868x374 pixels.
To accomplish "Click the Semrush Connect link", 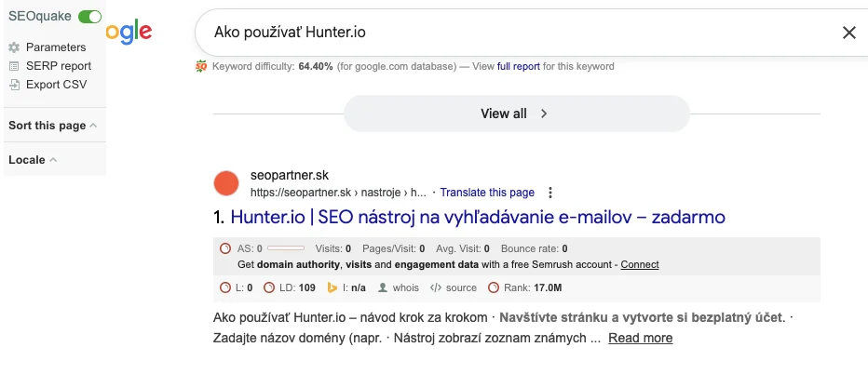I will point(640,265).
